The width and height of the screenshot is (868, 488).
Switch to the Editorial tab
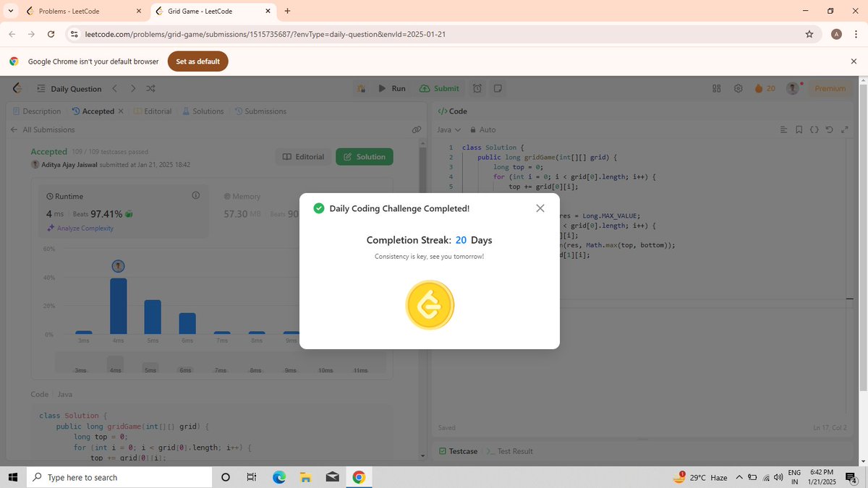[x=153, y=111]
